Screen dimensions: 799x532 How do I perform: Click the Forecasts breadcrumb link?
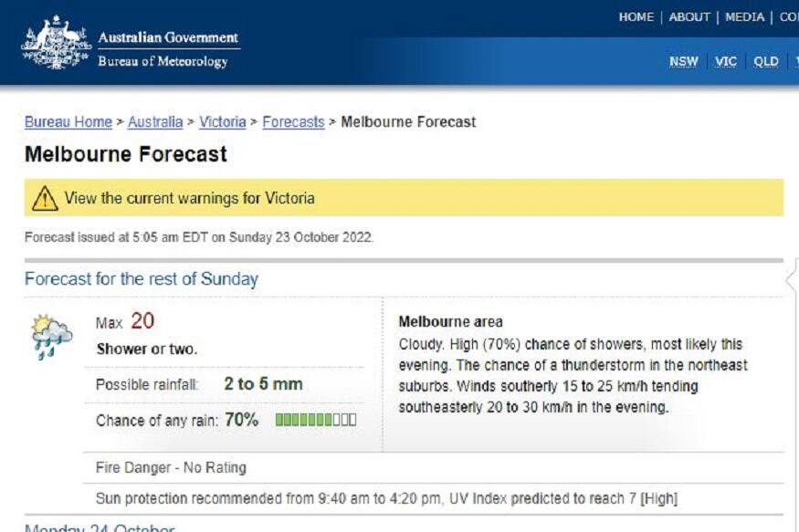293,121
